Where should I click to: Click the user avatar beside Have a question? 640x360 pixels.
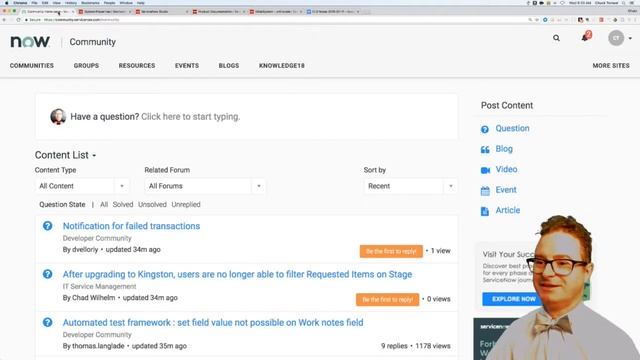[x=58, y=117]
